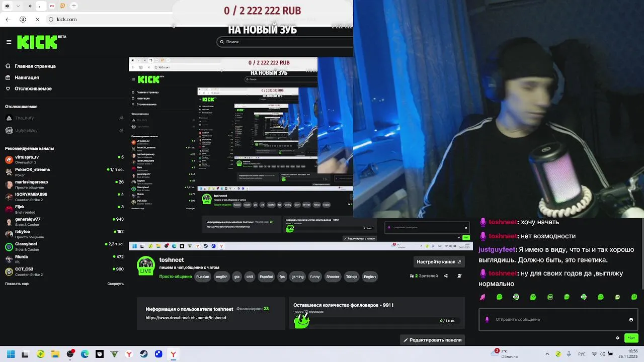The image size is (644, 362).
Task: Open Steam from taskbar
Action: pos(143,354)
